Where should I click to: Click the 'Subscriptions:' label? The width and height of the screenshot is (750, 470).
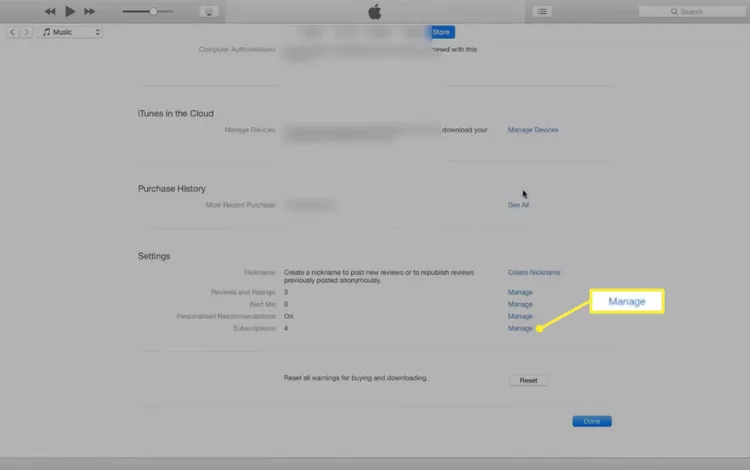(254, 328)
